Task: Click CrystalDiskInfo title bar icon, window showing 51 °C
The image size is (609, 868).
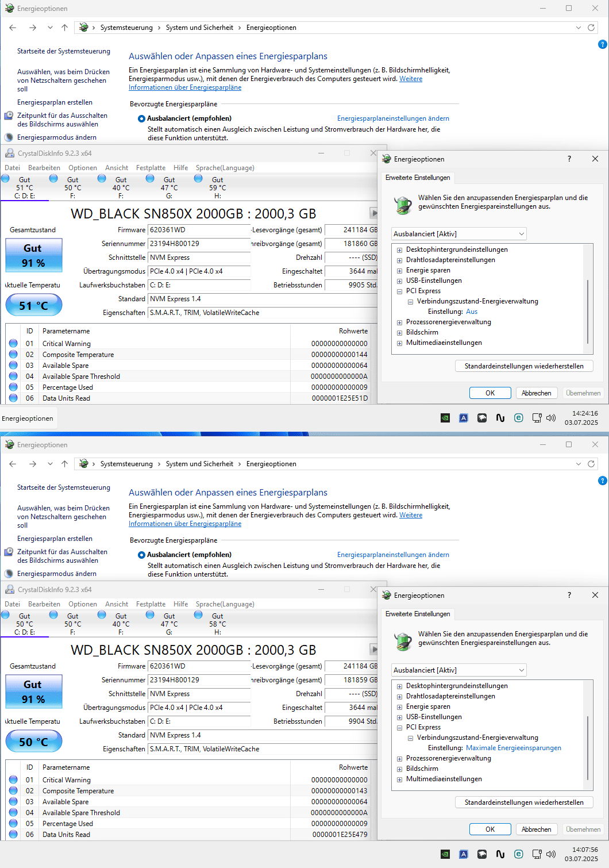Action: click(9, 153)
